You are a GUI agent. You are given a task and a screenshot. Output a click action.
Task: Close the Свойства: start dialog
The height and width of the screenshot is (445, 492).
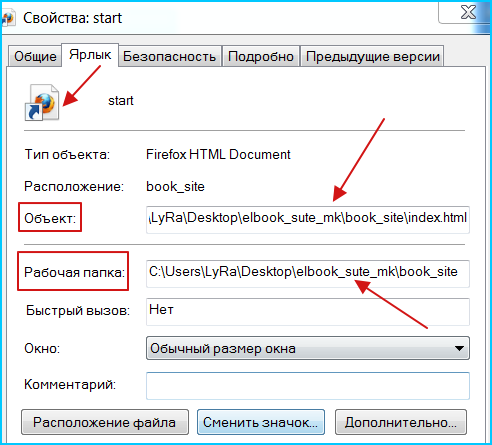pos(468,13)
